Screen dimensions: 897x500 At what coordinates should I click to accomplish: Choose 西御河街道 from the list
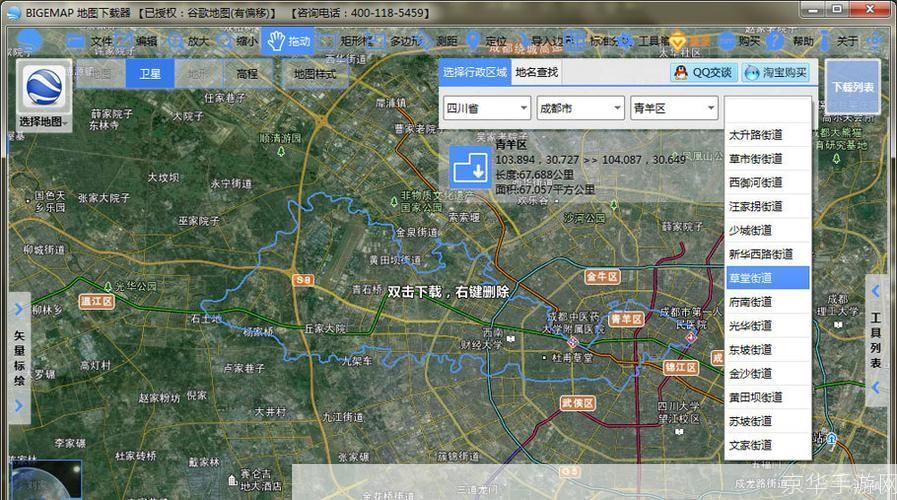pyautogui.click(x=767, y=182)
